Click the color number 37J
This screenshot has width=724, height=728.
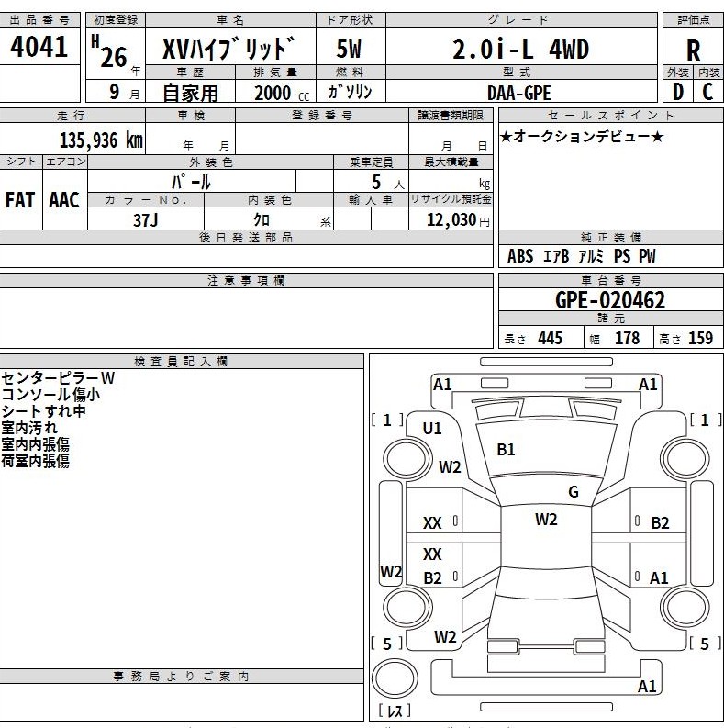[146, 219]
